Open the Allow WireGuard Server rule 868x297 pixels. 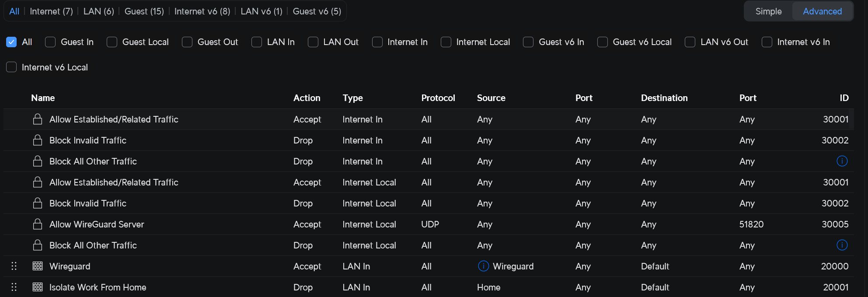97,224
